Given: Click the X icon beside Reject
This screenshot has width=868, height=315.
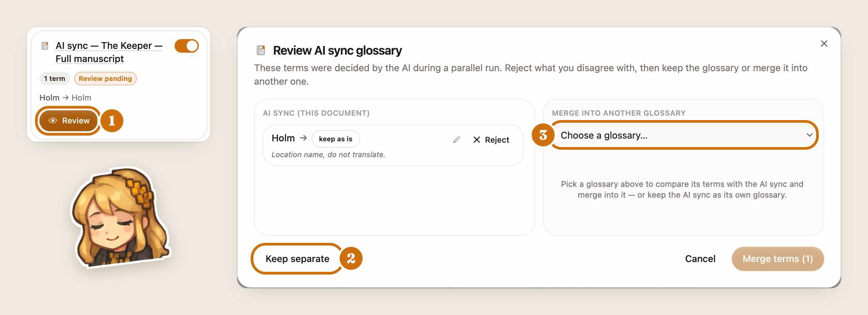Looking at the screenshot, I should 476,140.
